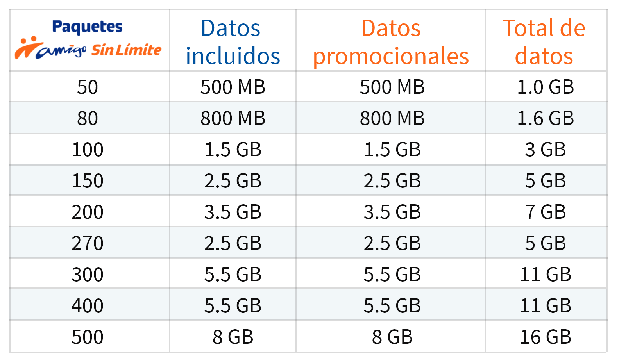
Task: Click the 'Paquetes' heading text
Action: click(x=87, y=27)
